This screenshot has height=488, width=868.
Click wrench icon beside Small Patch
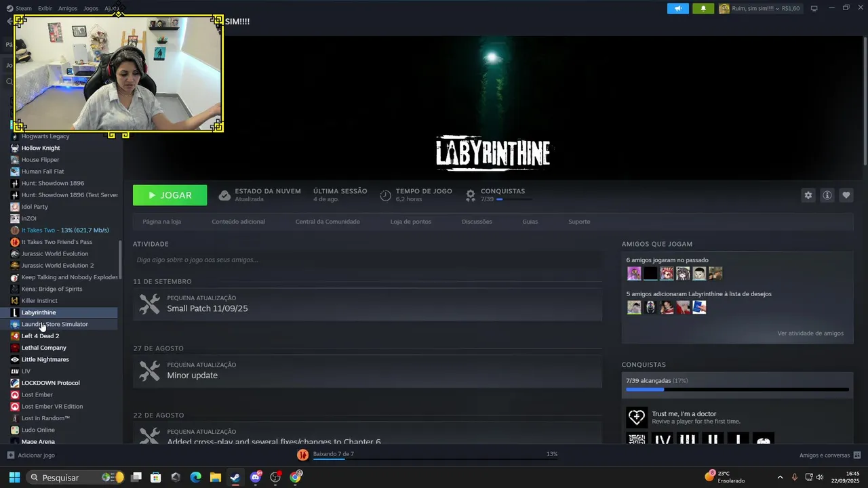tap(149, 304)
